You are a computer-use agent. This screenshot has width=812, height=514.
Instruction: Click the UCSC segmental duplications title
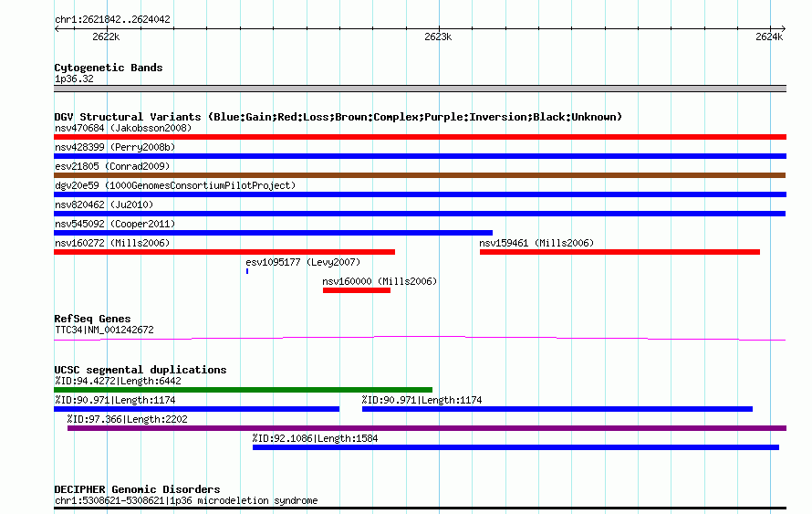141,370
